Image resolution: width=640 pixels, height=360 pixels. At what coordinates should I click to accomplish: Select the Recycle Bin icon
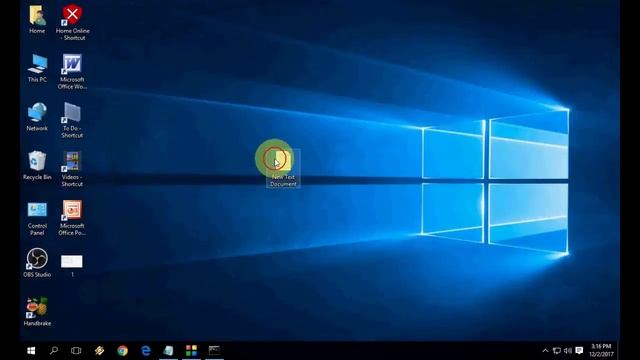[37, 161]
